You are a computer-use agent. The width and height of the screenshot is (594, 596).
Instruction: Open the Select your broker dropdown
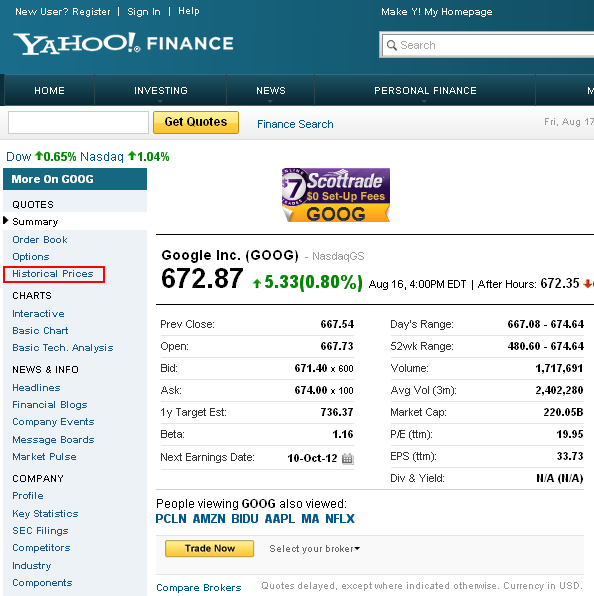click(315, 549)
